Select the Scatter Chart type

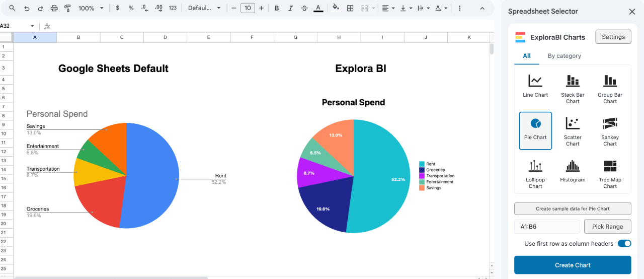[x=573, y=131]
